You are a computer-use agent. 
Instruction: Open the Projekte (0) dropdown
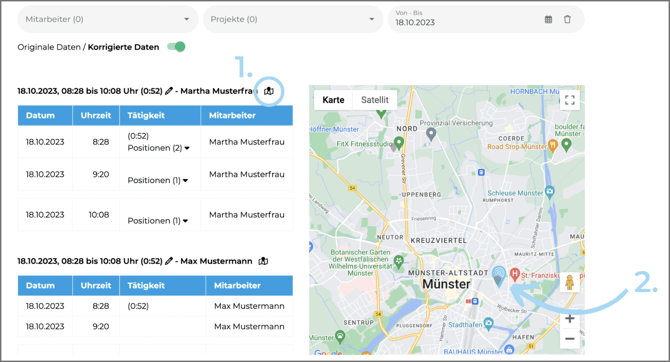(293, 19)
